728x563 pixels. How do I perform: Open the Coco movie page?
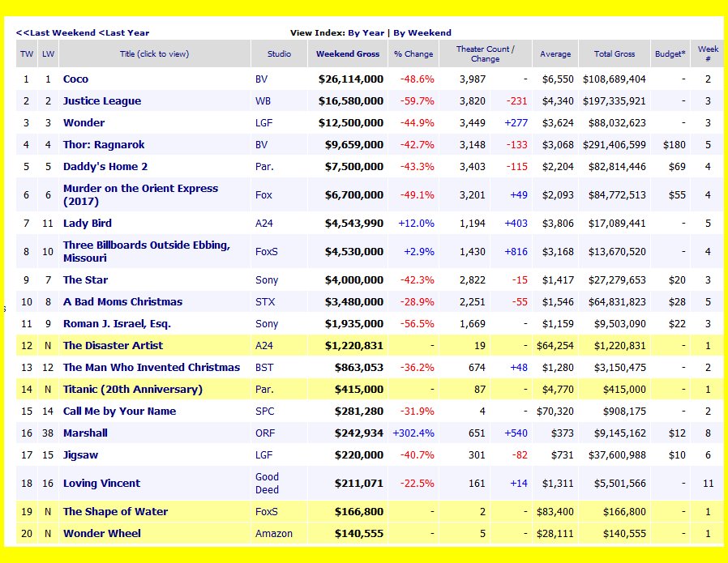[x=75, y=79]
